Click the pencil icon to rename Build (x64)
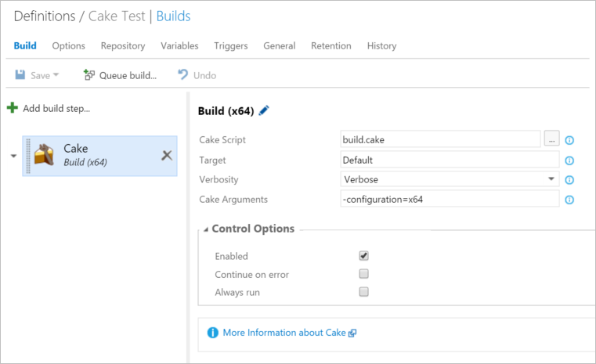Screen dimensions: 596x364 pyautogui.click(x=264, y=111)
